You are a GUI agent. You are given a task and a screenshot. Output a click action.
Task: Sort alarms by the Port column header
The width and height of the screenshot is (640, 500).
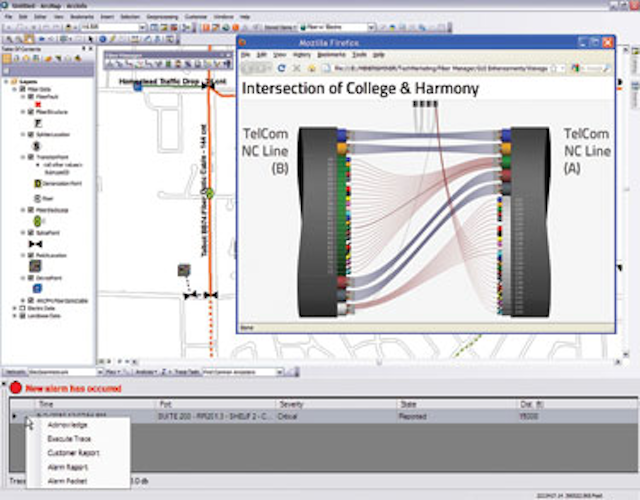click(215, 404)
